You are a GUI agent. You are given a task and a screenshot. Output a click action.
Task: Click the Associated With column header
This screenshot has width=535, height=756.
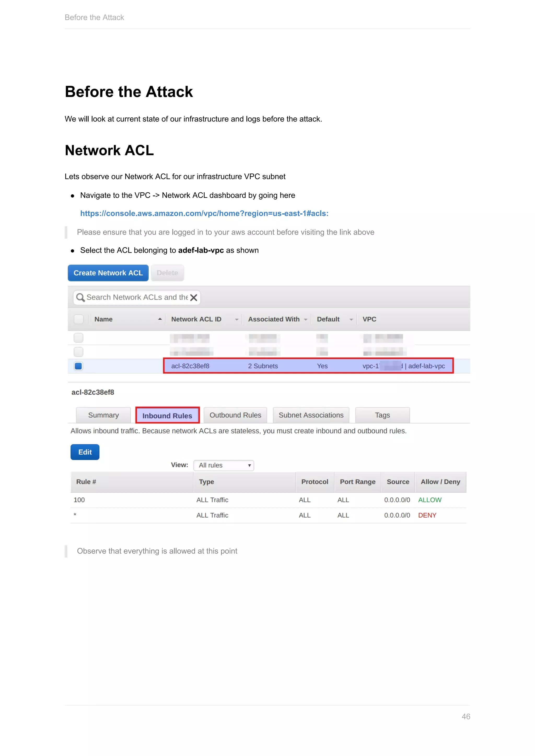click(x=274, y=319)
